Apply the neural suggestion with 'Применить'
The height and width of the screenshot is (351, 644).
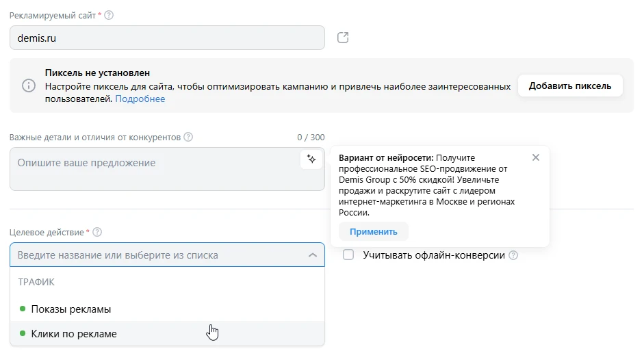click(373, 231)
